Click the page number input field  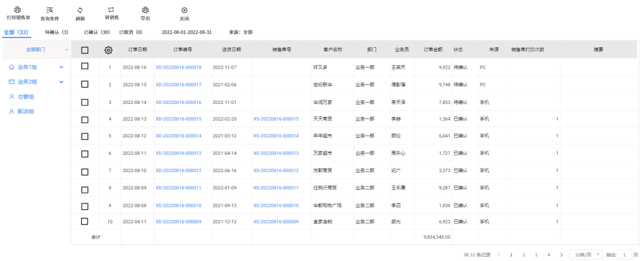pyautogui.click(x=624, y=254)
